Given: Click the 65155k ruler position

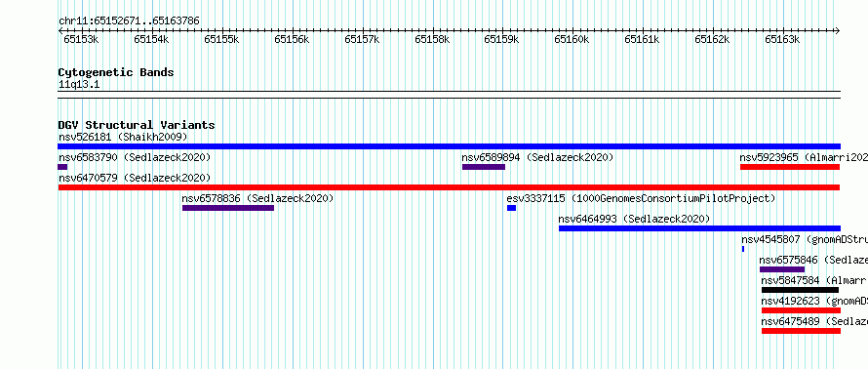Looking at the screenshot, I should (221, 39).
